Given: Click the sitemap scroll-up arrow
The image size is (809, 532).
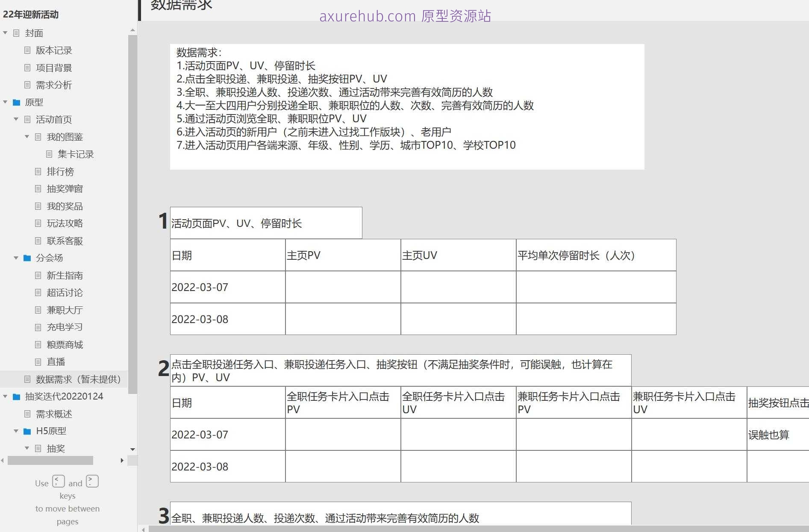Looking at the screenshot, I should pos(132,30).
